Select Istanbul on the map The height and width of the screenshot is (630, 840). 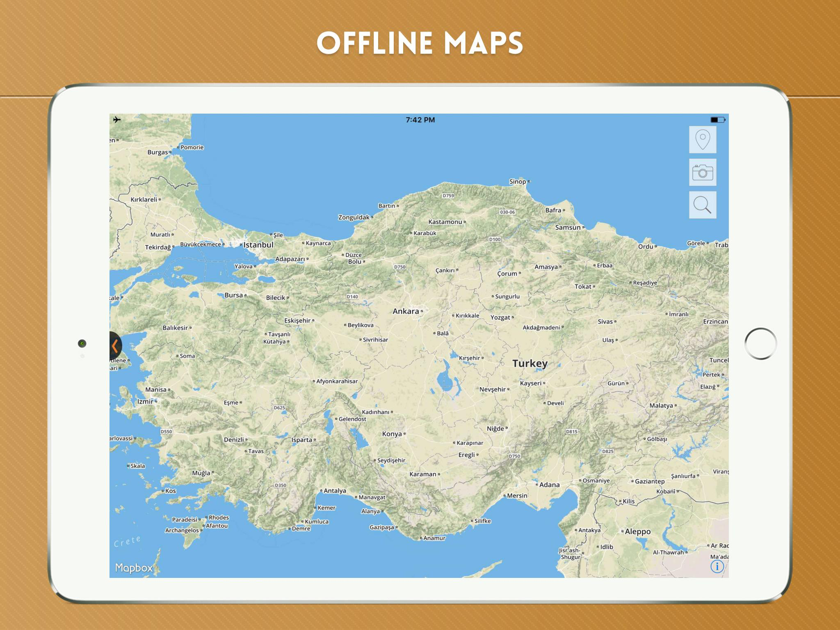[259, 244]
